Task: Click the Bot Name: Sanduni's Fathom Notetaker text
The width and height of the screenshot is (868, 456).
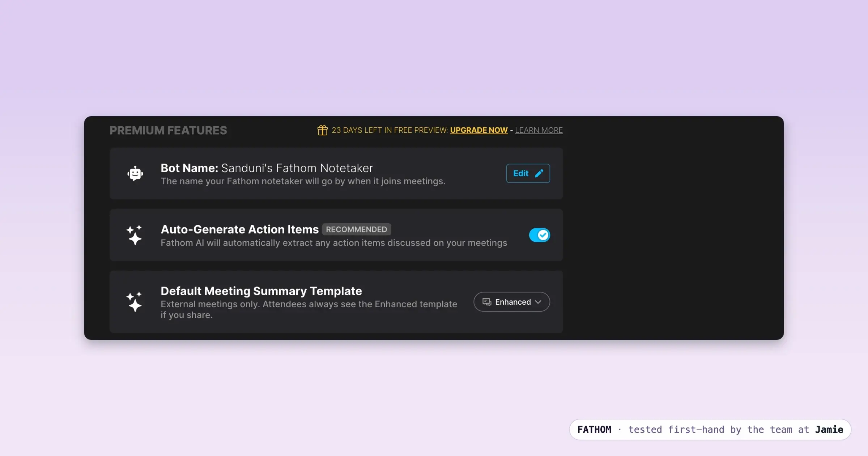Action: click(x=267, y=168)
